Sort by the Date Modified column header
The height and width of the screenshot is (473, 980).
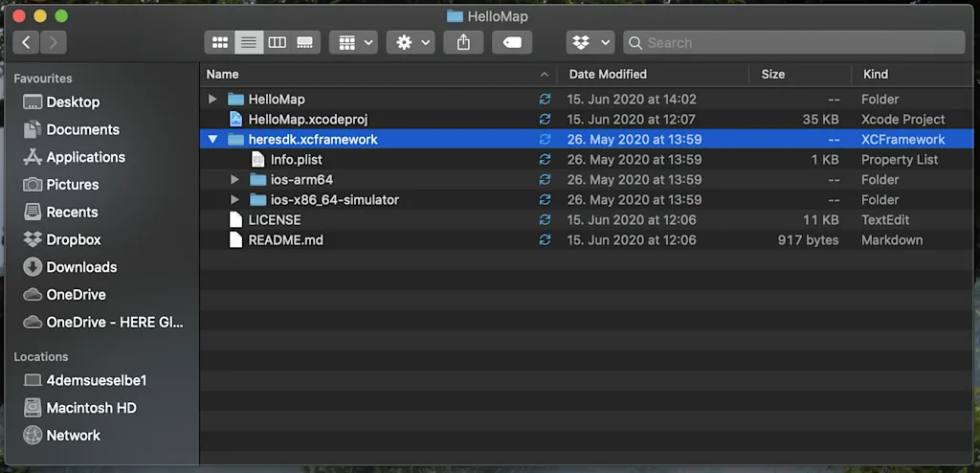(654, 75)
